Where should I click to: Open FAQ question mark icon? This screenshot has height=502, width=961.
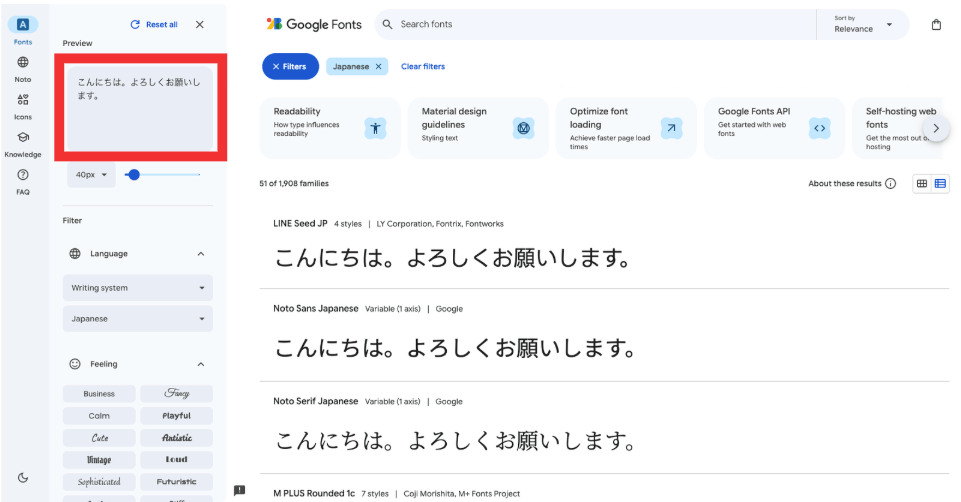coord(23,175)
